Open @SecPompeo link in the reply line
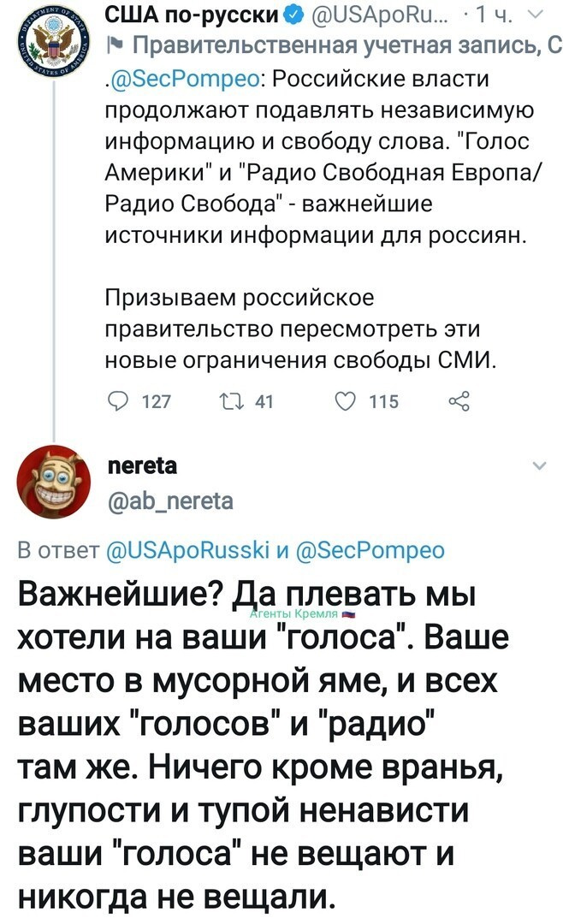This screenshot has width=563, height=924. tap(369, 550)
